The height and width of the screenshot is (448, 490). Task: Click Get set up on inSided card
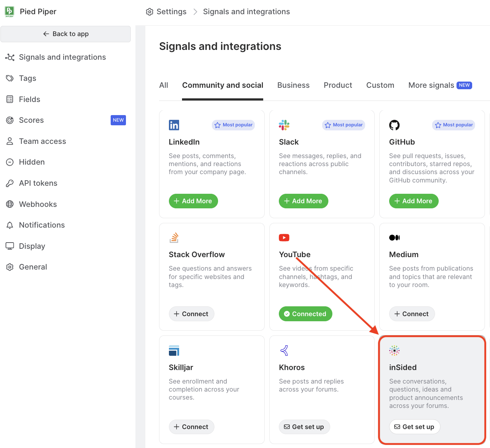click(415, 427)
